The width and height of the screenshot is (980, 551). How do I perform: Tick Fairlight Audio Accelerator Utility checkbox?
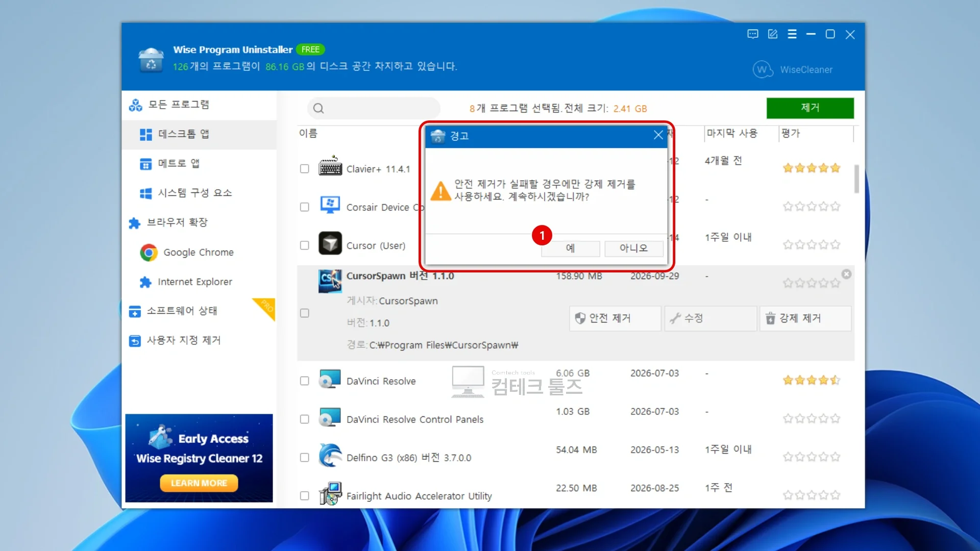click(x=305, y=496)
